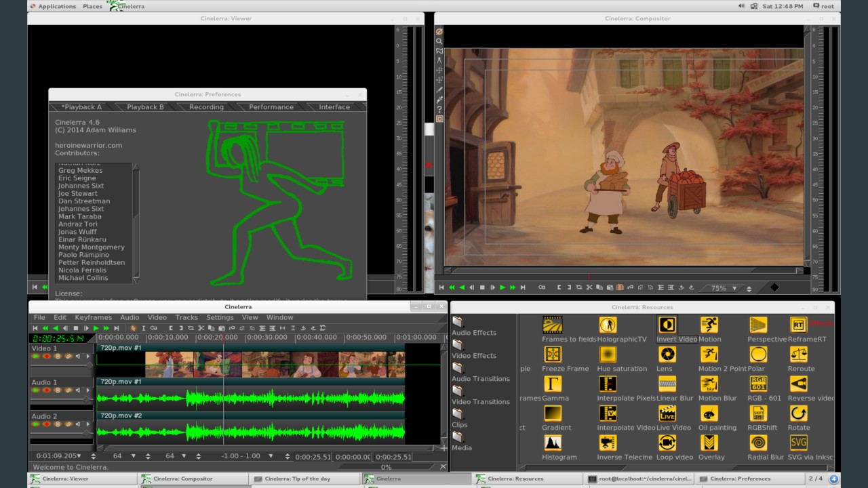Select the Invert Video effect
Screen dimensions: 868x488
click(667, 325)
